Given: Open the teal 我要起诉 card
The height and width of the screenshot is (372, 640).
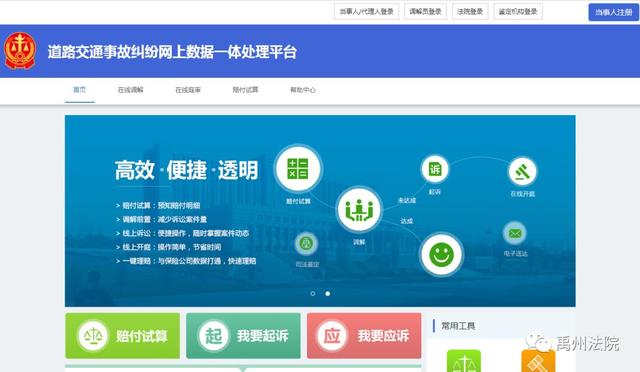Looking at the screenshot, I should (x=243, y=336).
